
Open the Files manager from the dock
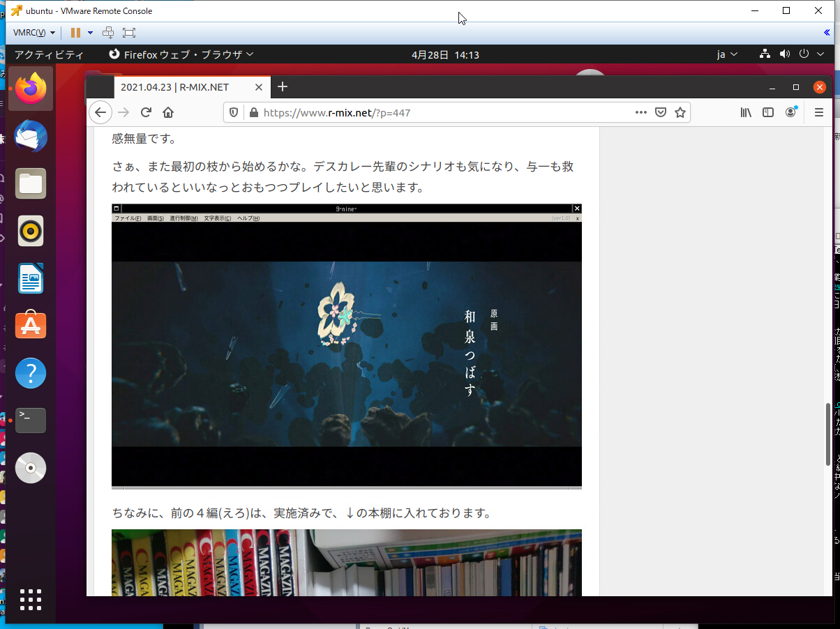point(31,184)
